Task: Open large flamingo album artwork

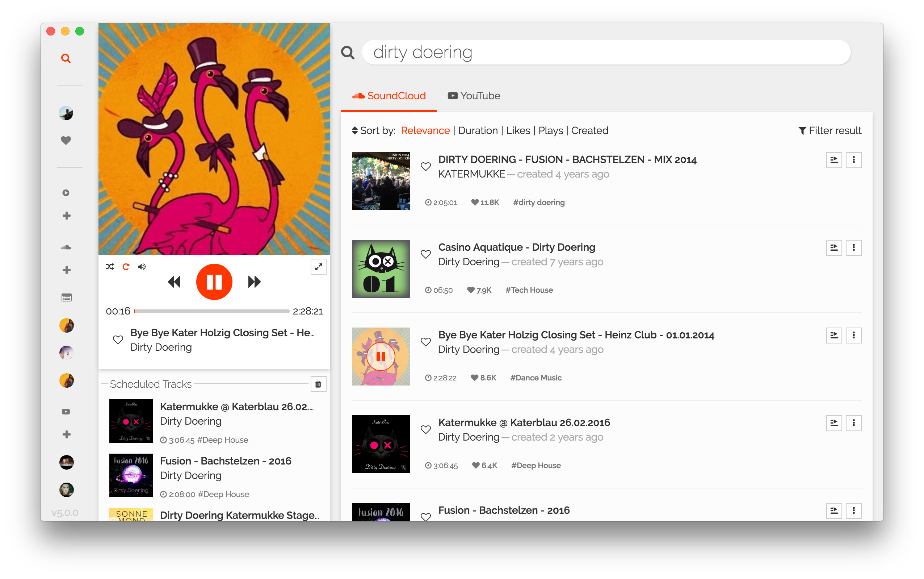Action: [x=214, y=139]
